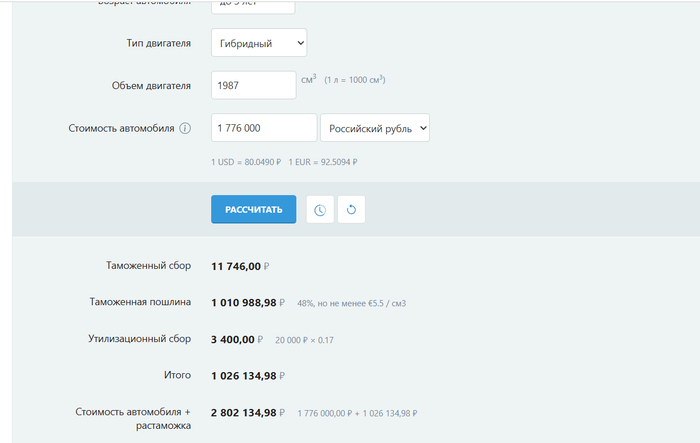Viewport: 700px width, 443px height.
Task: Open the vehicle age dropdown at the top
Action: point(253,5)
